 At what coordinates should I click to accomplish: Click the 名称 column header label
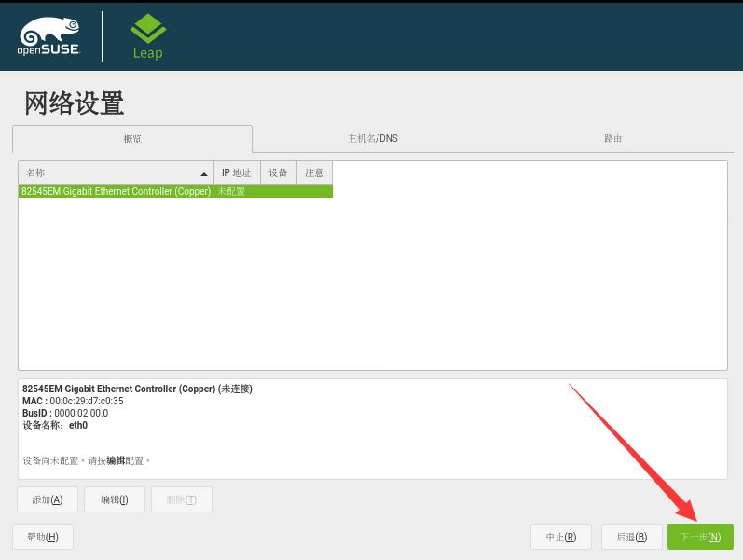click(x=35, y=172)
